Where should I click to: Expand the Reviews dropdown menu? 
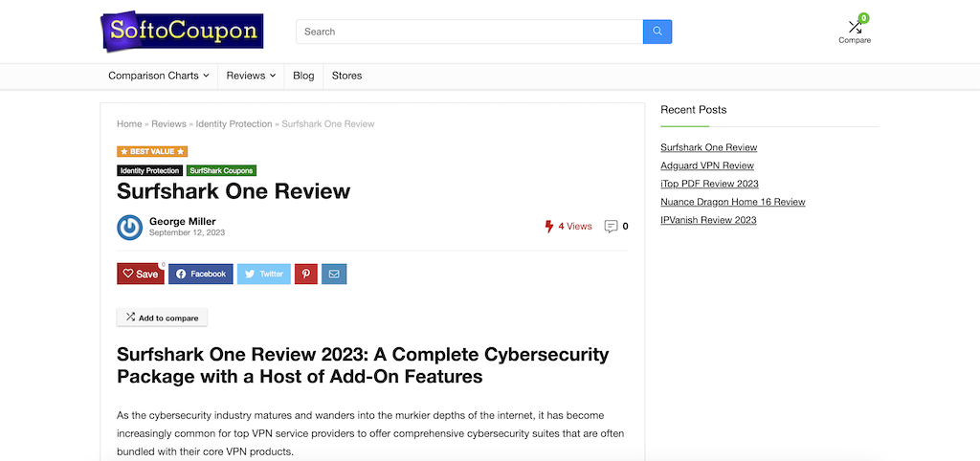pos(251,76)
